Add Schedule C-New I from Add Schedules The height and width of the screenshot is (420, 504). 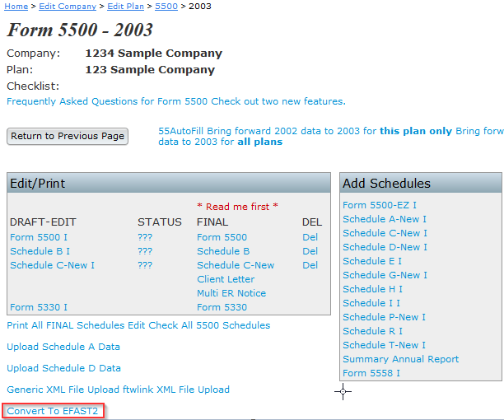(385, 233)
